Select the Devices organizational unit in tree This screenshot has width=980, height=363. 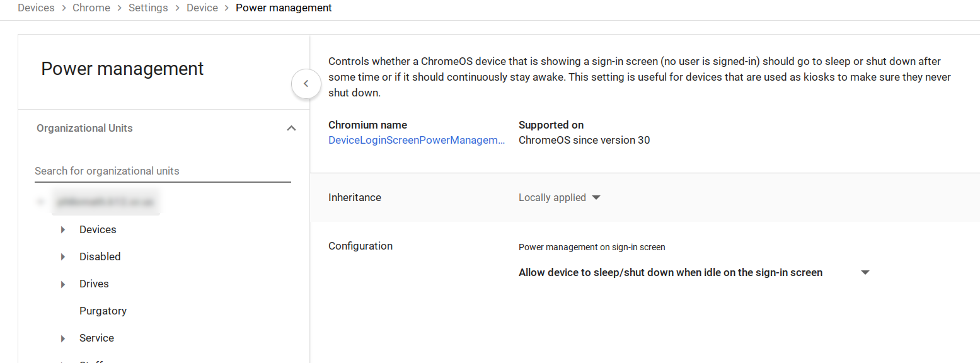[98, 229]
